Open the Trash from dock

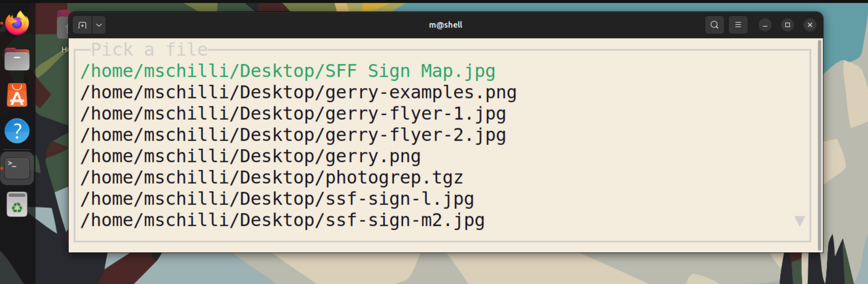coord(17,204)
